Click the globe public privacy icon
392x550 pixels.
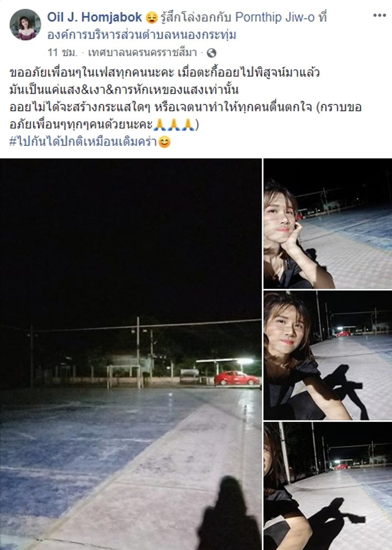click(212, 53)
